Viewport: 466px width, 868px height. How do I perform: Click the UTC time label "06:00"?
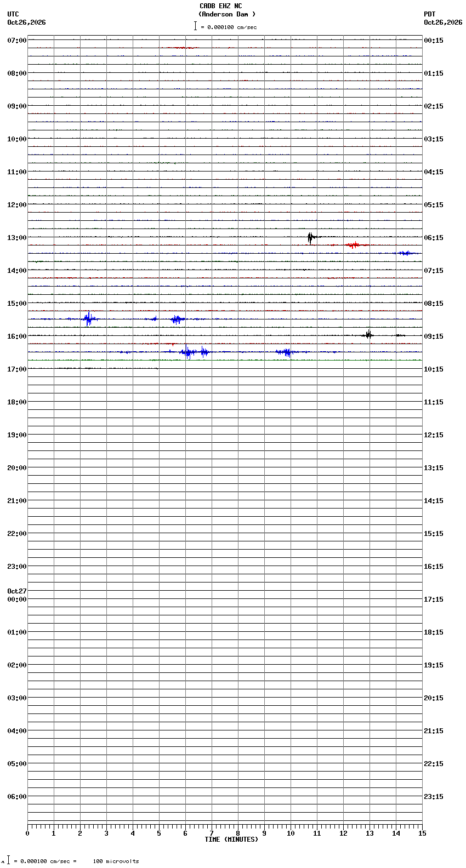[16, 797]
